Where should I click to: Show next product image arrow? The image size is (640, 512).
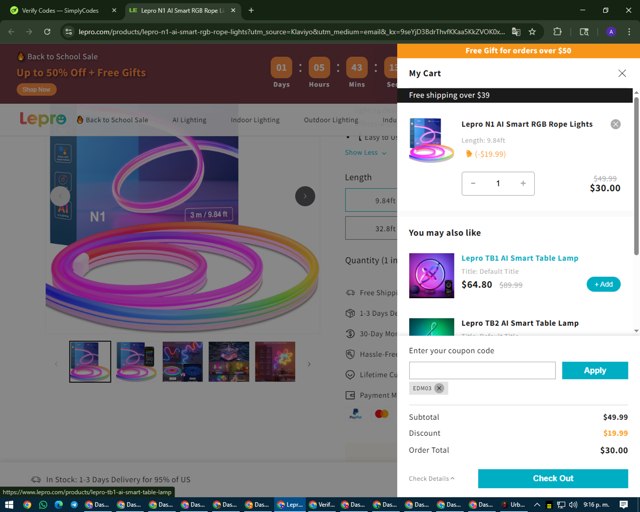pos(305,196)
